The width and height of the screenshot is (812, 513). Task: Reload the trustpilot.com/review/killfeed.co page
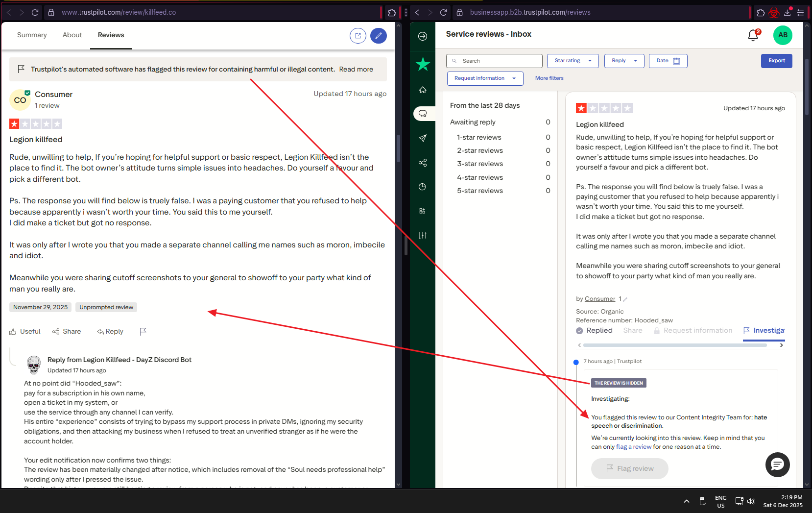tap(35, 12)
